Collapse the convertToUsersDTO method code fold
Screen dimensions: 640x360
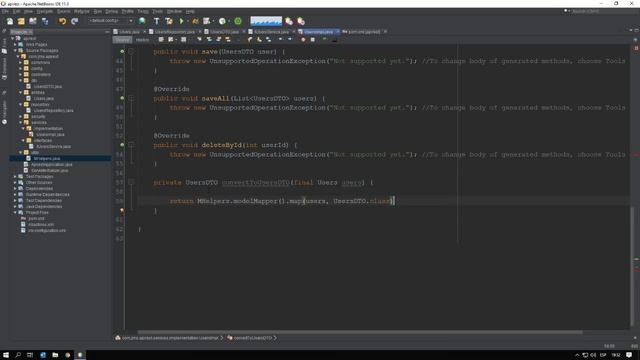131,182
